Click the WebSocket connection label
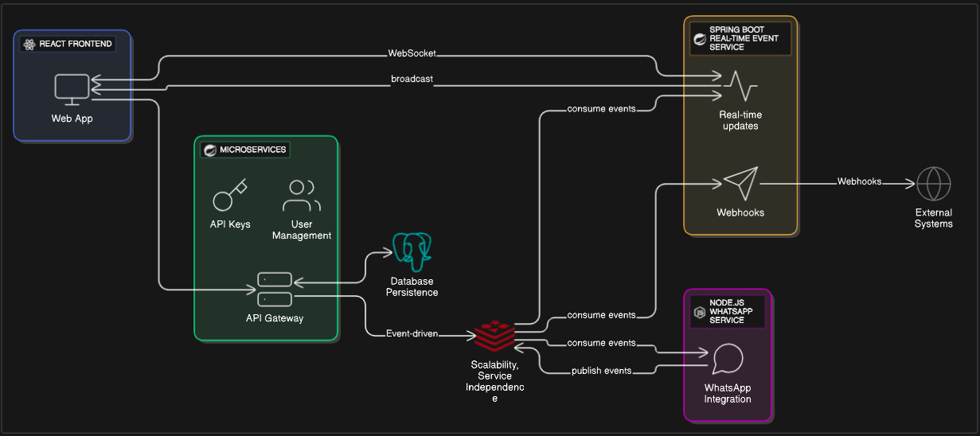This screenshot has height=436, width=980. tap(412, 53)
